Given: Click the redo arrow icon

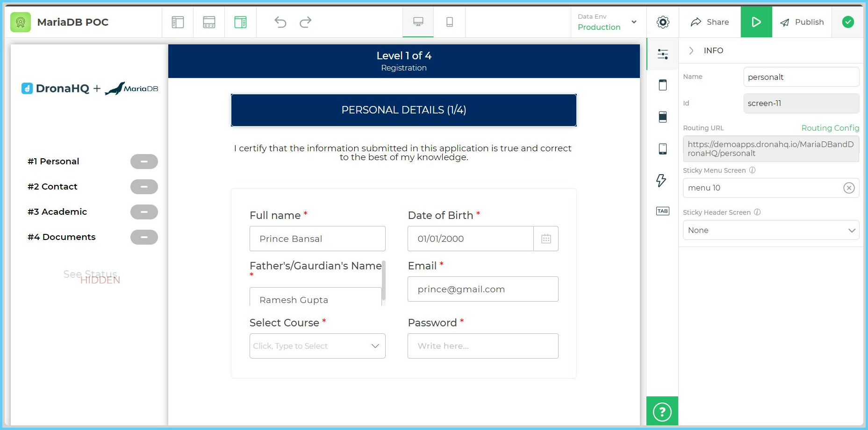Looking at the screenshot, I should coord(306,22).
